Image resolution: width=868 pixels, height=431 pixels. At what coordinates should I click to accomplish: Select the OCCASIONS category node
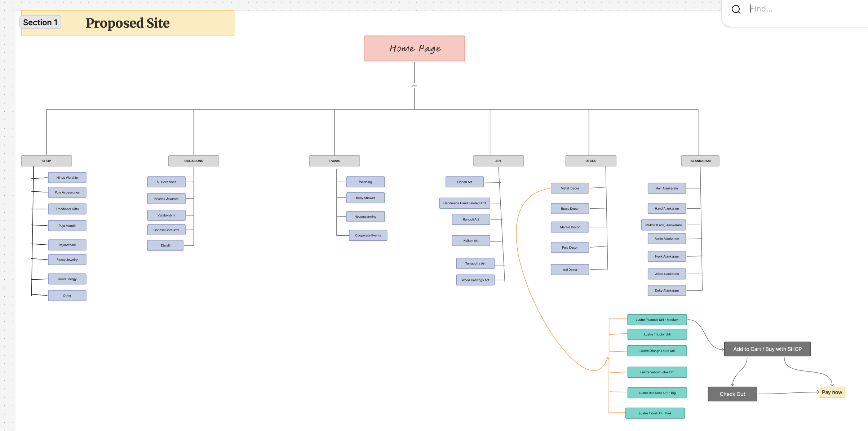194,161
